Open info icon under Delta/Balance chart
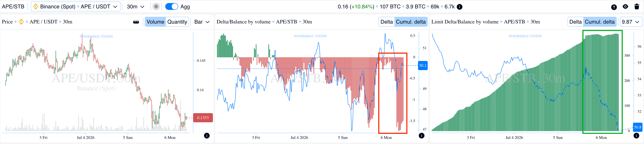 (421, 136)
